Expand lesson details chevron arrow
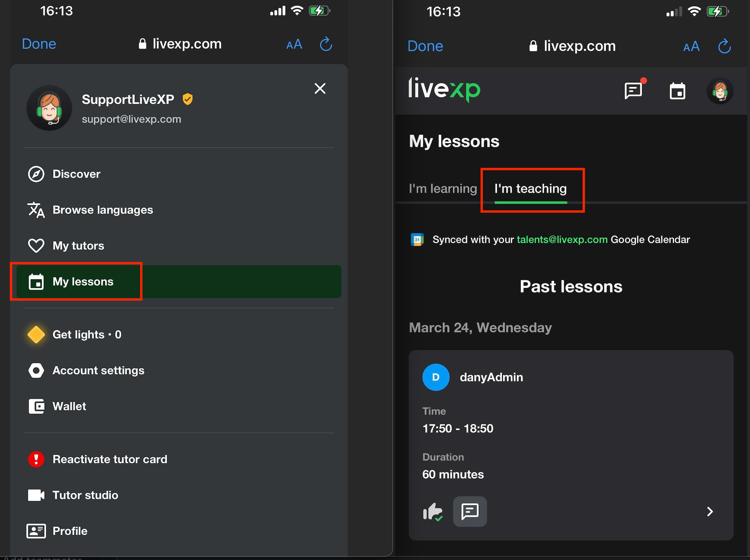This screenshot has height=560, width=750. 710,512
